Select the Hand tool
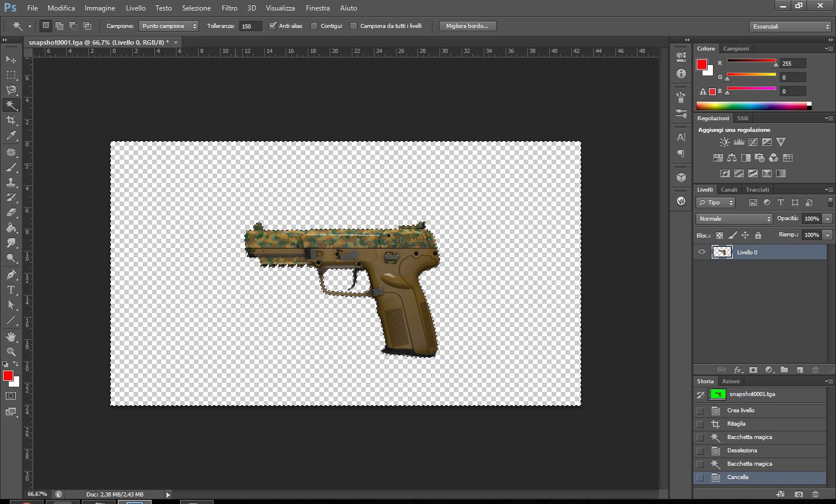 (11, 336)
